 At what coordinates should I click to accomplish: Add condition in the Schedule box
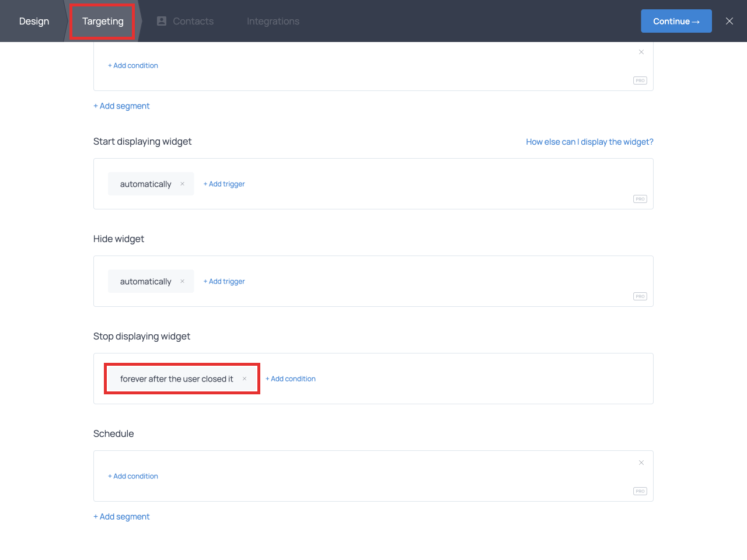click(133, 476)
